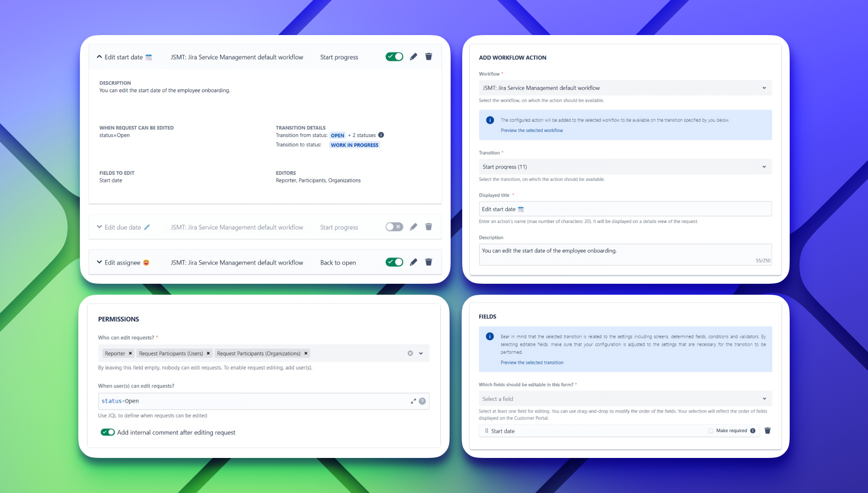Expand the JQL editor with the arrows icon
The width and height of the screenshot is (868, 493).
413,401
